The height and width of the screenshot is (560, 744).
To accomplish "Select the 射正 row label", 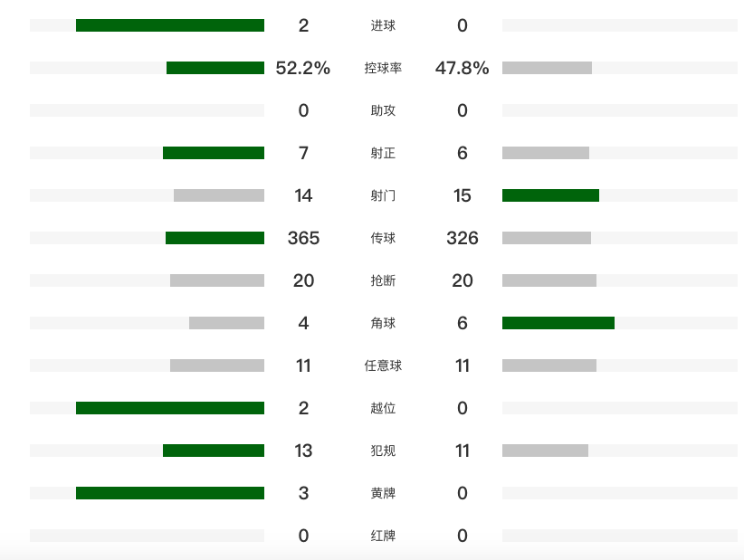I will click(383, 153).
